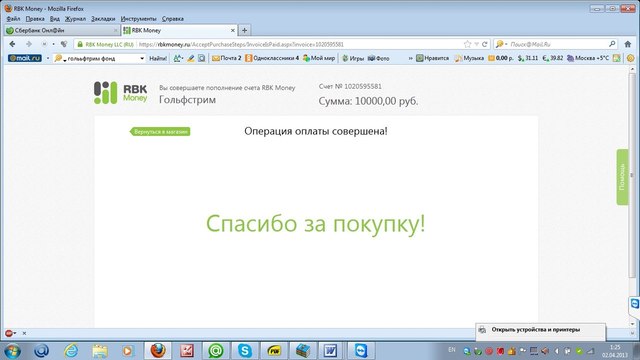Click the 0,00 р. balance toolbar item
Viewport: 640px width, 360px height.
(x=501, y=58)
